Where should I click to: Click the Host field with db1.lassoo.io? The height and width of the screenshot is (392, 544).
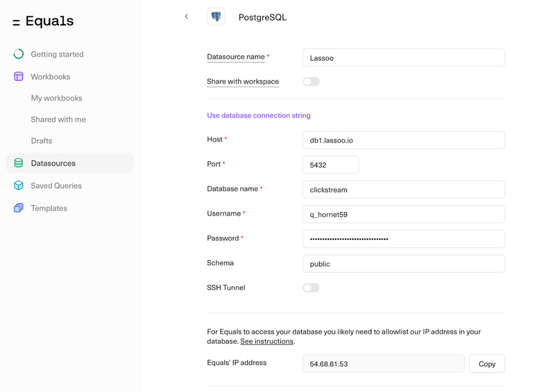click(x=404, y=140)
